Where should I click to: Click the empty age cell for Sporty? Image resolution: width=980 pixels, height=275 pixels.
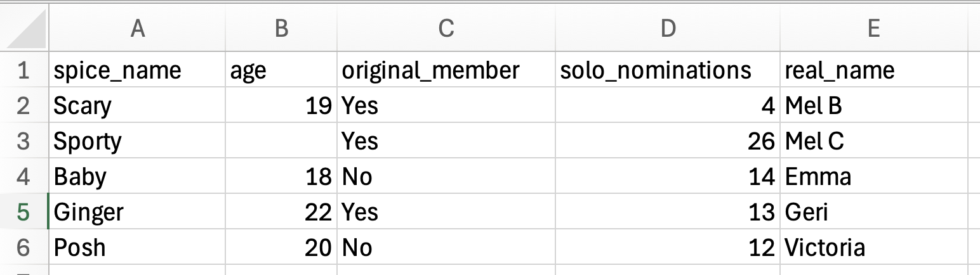[281, 141]
